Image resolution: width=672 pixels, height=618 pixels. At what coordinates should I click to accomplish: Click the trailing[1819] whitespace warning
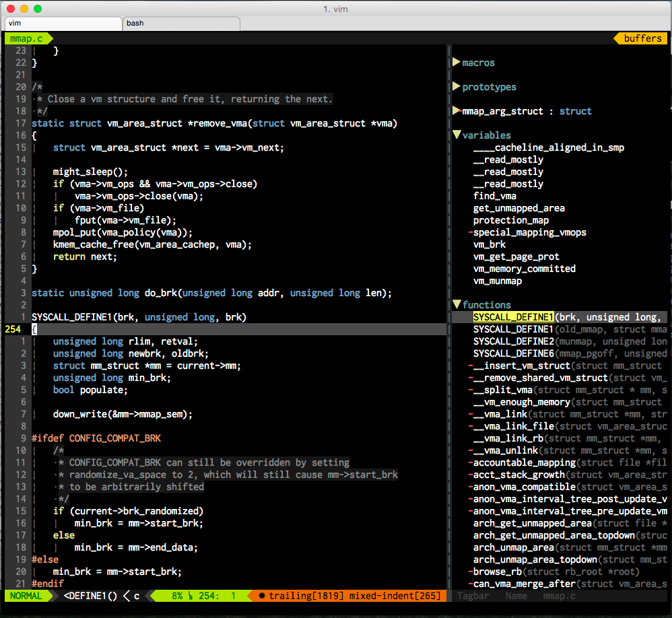306,596
